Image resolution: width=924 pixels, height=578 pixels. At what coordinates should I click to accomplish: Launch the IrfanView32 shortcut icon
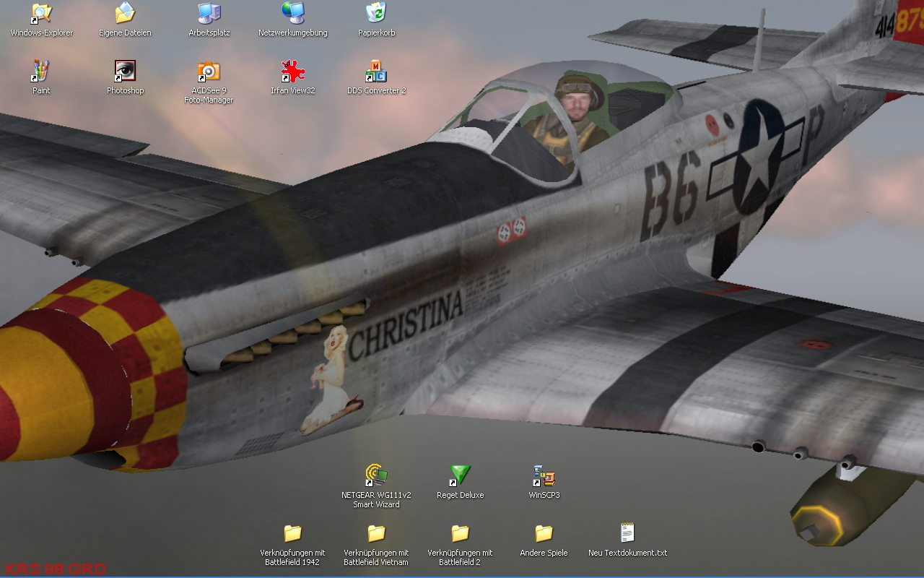[x=292, y=71]
